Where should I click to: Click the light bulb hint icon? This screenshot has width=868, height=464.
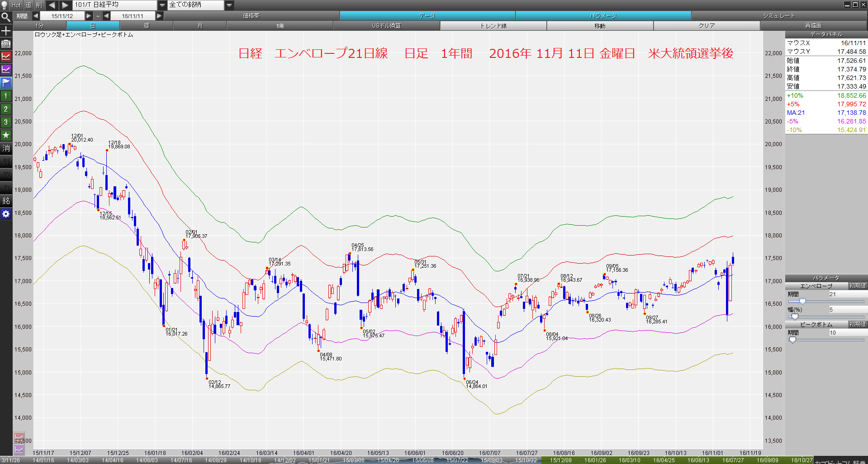[x=5, y=5]
